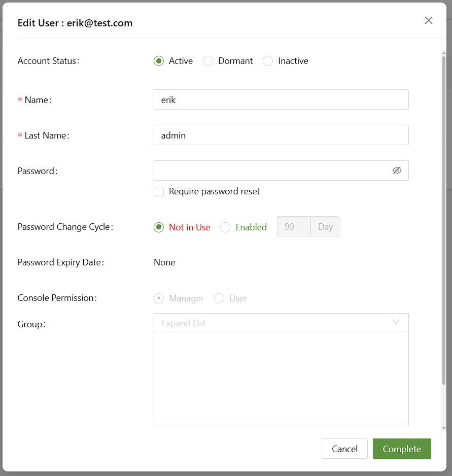Screen dimensions: 452x476
Task: Choose the Inactive account status
Action: 268,61
